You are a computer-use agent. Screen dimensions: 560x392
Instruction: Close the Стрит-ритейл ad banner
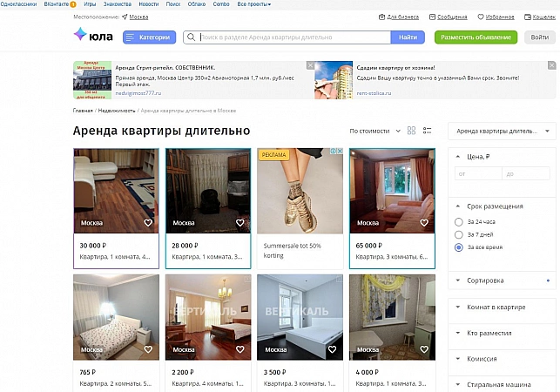pos(310,65)
